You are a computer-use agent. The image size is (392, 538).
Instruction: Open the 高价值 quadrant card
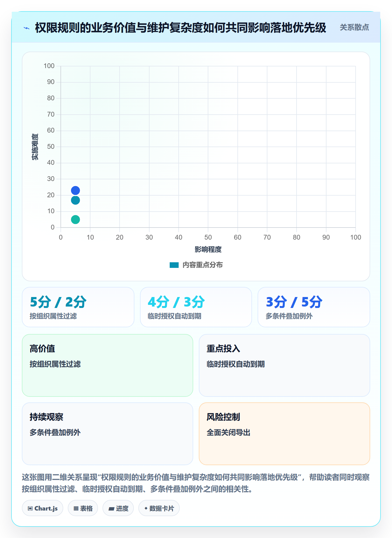pos(108,365)
